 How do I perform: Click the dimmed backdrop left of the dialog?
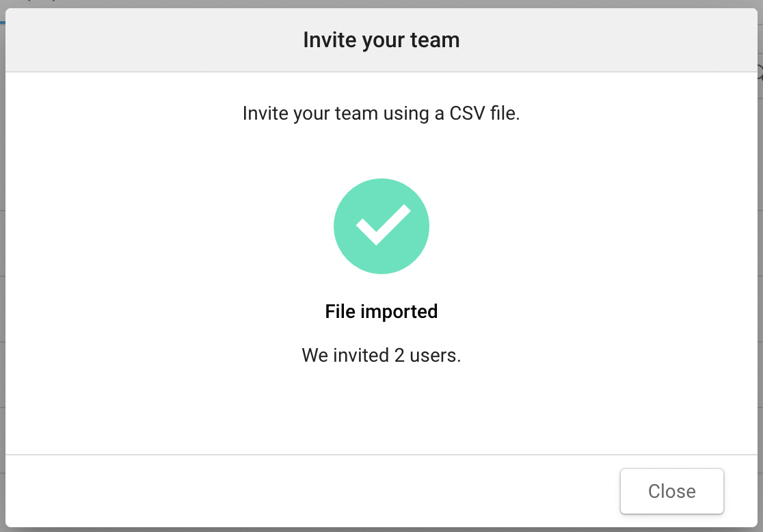[x=2, y=274]
